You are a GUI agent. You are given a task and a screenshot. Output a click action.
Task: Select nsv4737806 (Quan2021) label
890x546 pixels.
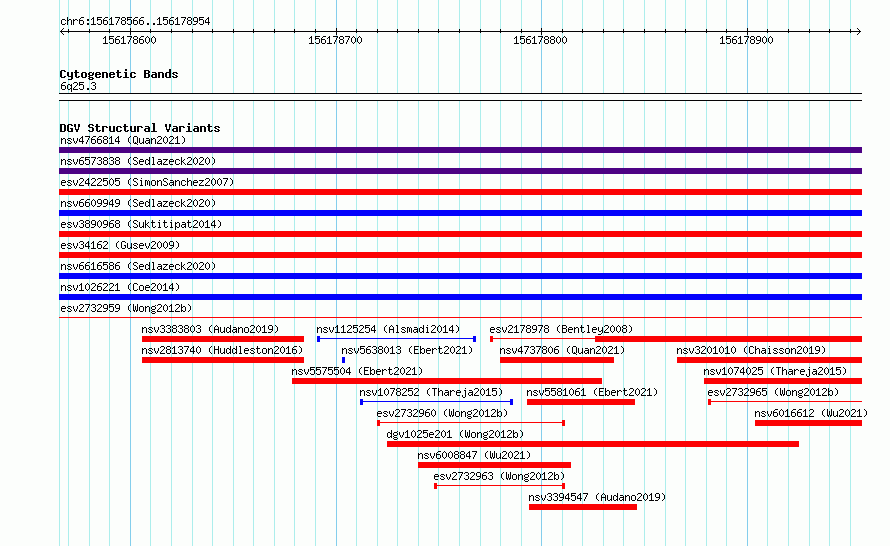[562, 350]
